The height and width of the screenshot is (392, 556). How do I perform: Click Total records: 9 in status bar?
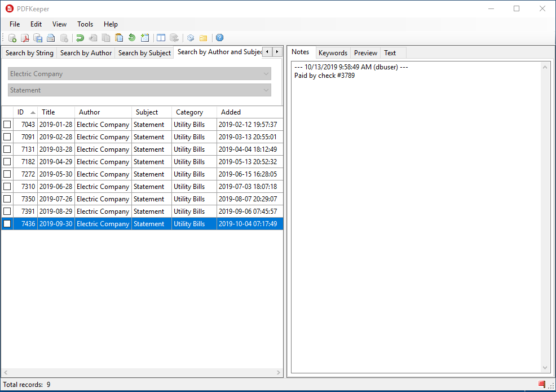click(x=27, y=385)
